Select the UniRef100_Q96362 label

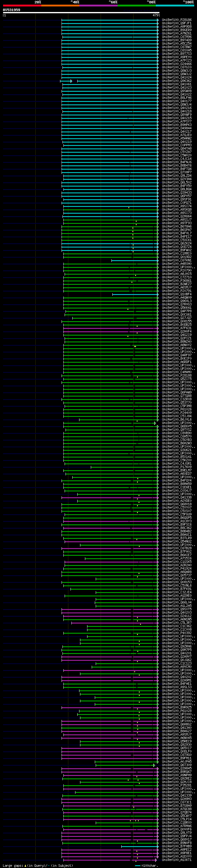pyautogui.click(x=176, y=81)
